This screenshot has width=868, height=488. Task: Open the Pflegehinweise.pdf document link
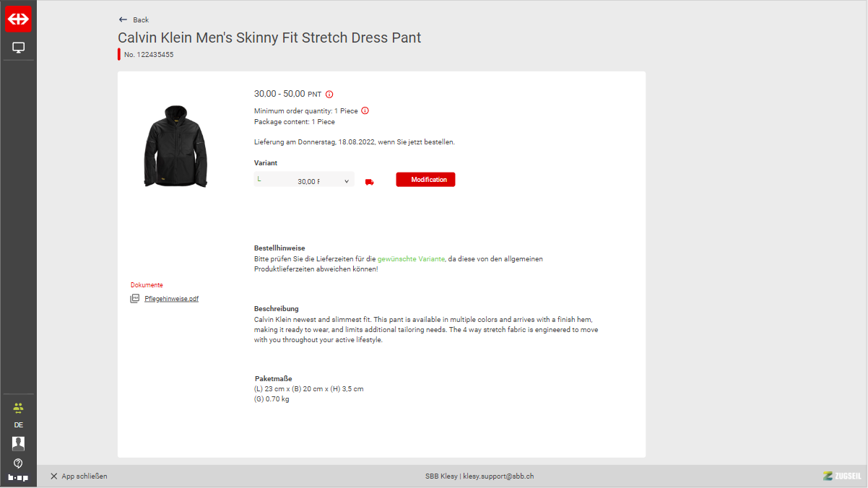[x=171, y=299]
